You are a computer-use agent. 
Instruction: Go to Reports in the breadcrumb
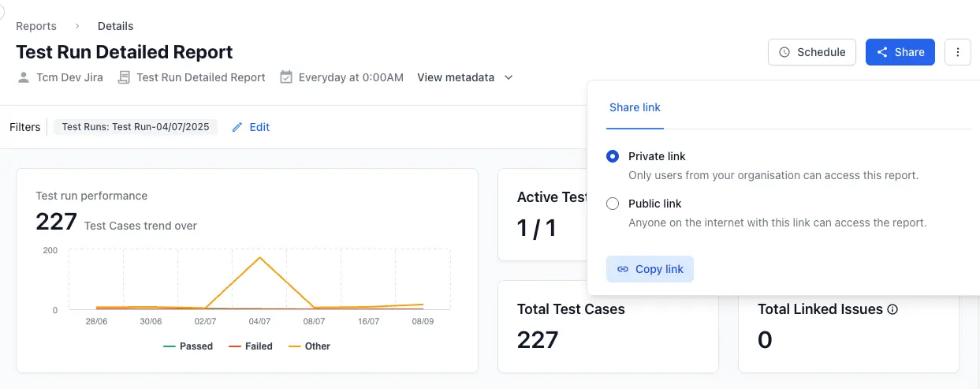[36, 26]
